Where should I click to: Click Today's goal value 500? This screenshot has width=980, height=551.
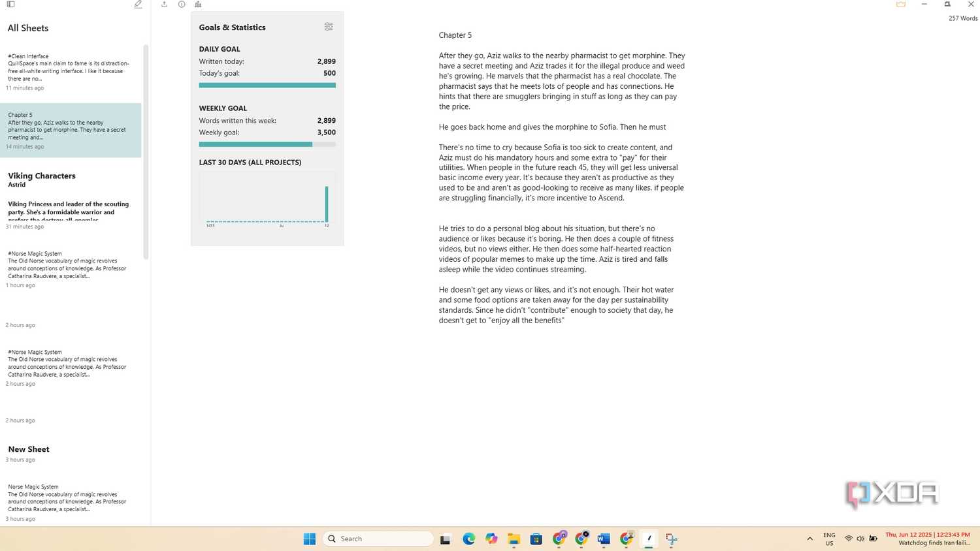point(329,73)
